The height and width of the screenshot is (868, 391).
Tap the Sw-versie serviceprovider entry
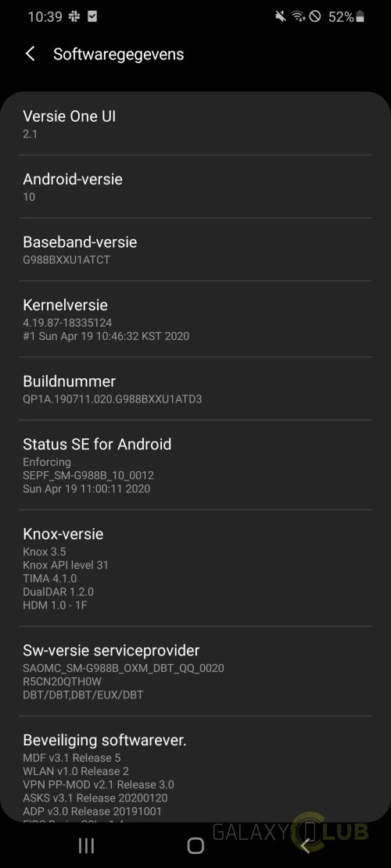(x=195, y=671)
